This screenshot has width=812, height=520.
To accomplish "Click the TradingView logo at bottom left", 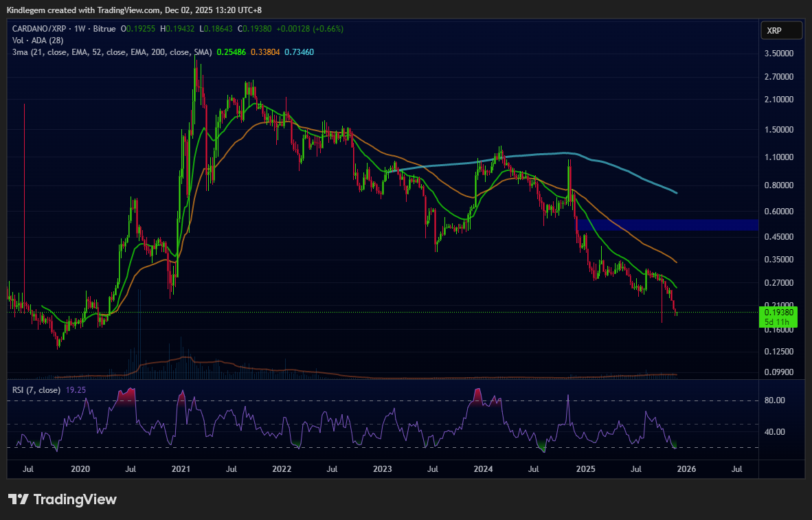I will pyautogui.click(x=63, y=499).
